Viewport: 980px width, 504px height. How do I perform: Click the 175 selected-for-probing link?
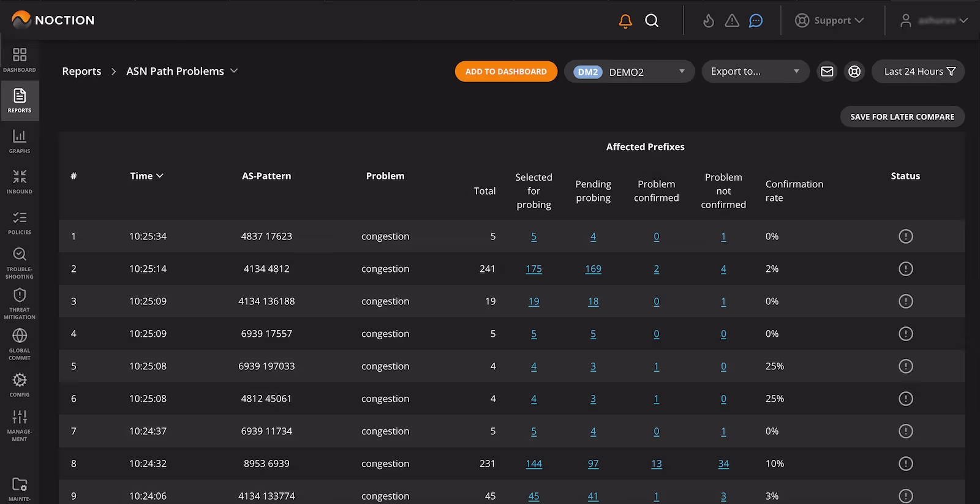(x=533, y=269)
